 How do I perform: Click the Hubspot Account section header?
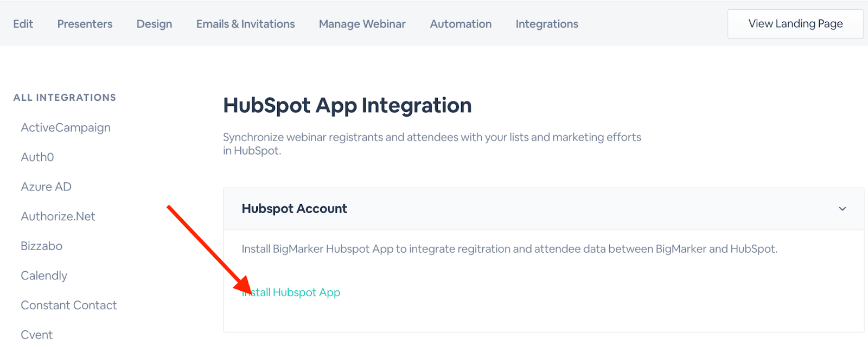544,209
